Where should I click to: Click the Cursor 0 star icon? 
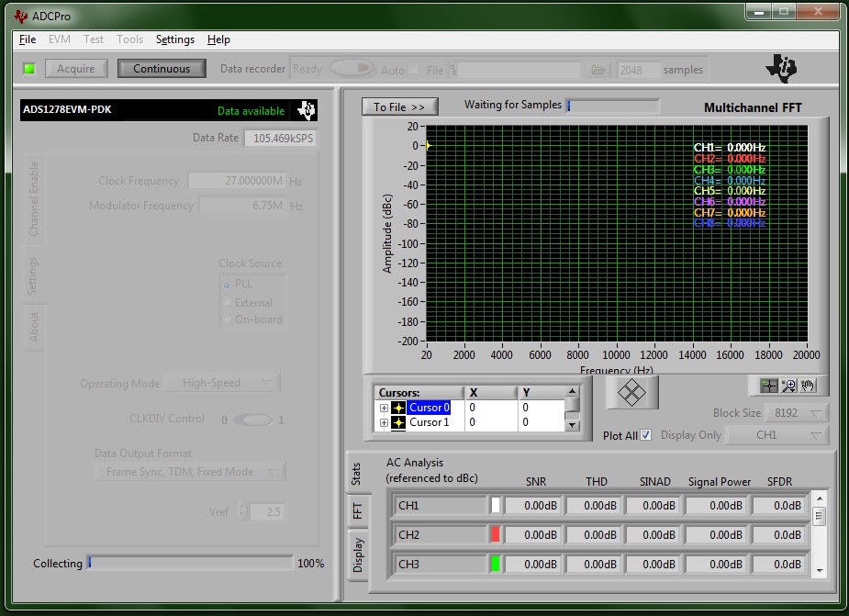(398, 408)
